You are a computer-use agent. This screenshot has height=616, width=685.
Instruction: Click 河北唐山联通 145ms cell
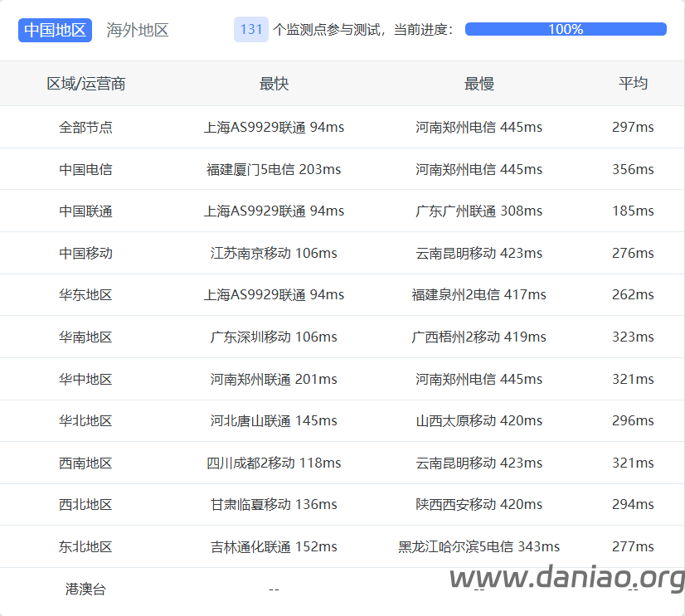(274, 420)
